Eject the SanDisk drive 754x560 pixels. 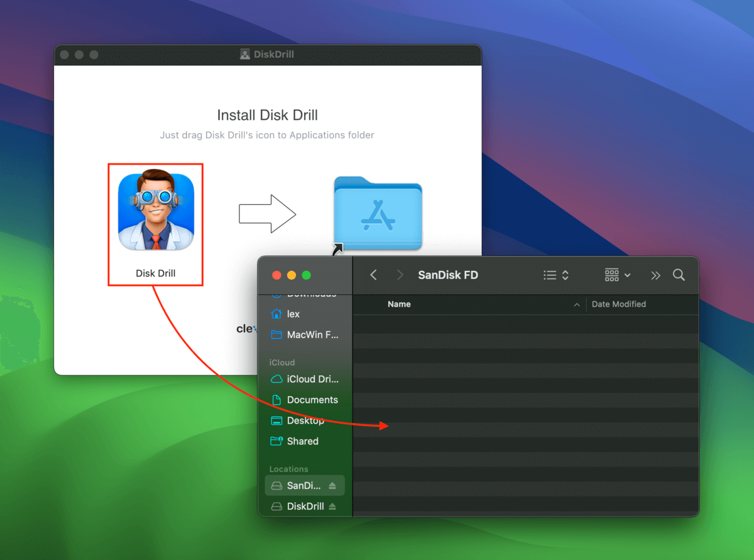click(332, 486)
